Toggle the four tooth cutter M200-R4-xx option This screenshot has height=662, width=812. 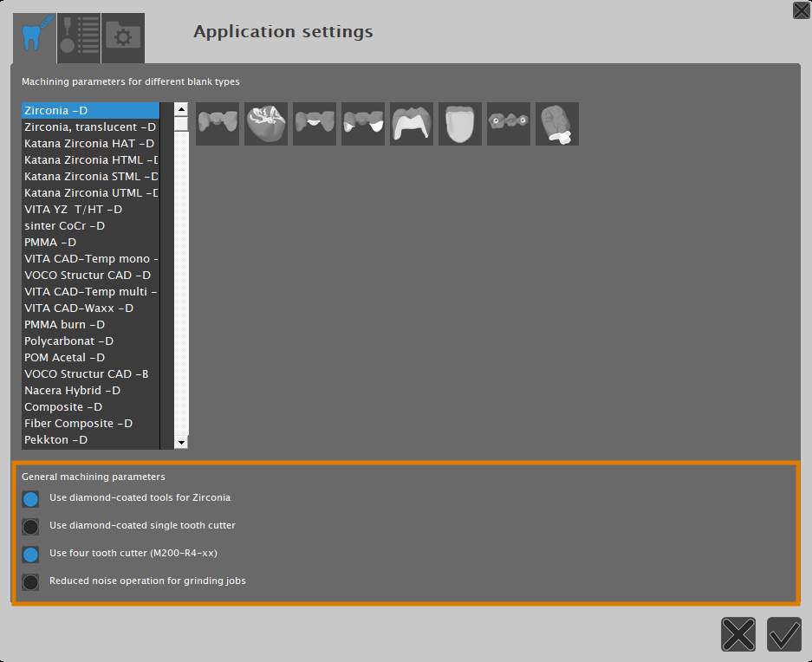[x=30, y=555]
